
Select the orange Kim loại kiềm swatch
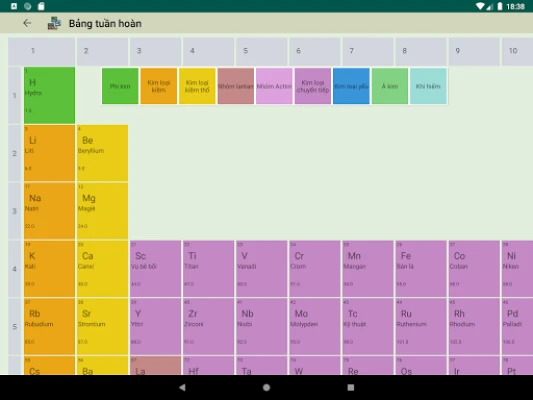tap(158, 86)
